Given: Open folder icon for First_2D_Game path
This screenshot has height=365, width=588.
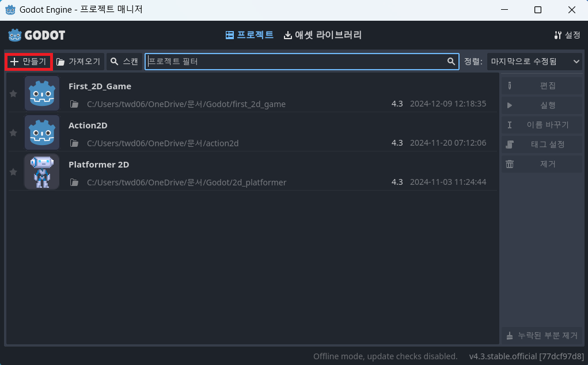Looking at the screenshot, I should (x=74, y=104).
